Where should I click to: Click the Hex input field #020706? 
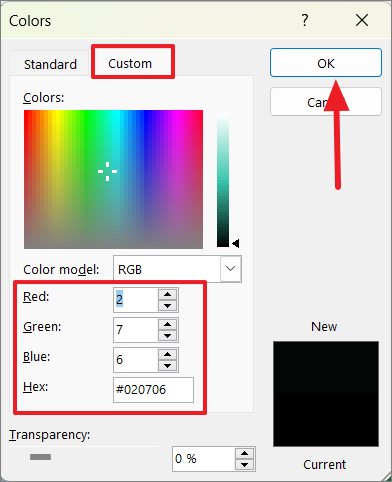click(x=153, y=390)
